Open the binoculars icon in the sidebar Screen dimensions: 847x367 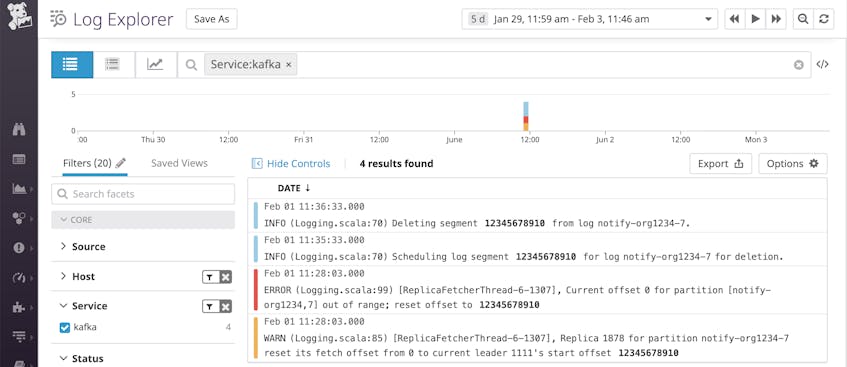[x=19, y=130]
